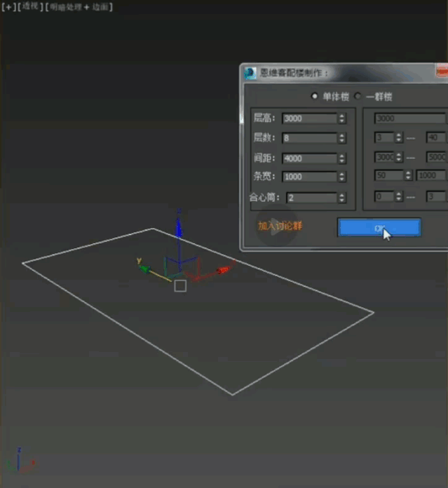Click the spinner arrows beside 间距 field

click(342, 158)
